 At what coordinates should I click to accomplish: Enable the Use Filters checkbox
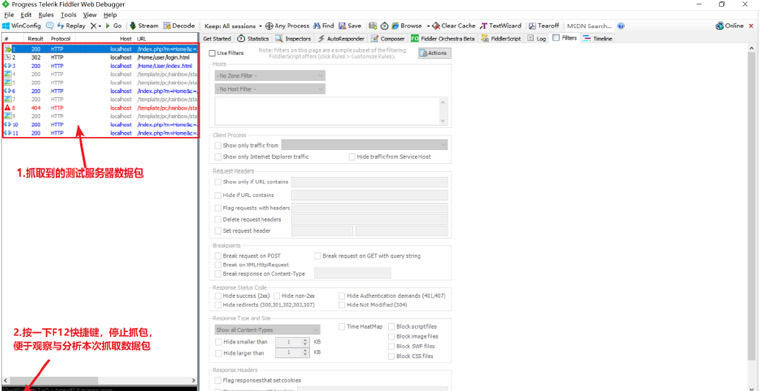[x=212, y=53]
